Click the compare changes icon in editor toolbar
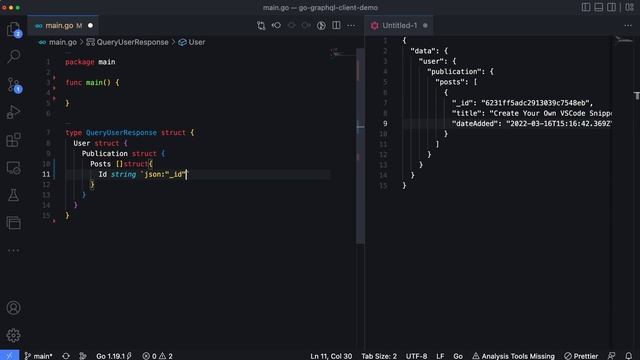This screenshot has width=640, height=360. [261, 26]
